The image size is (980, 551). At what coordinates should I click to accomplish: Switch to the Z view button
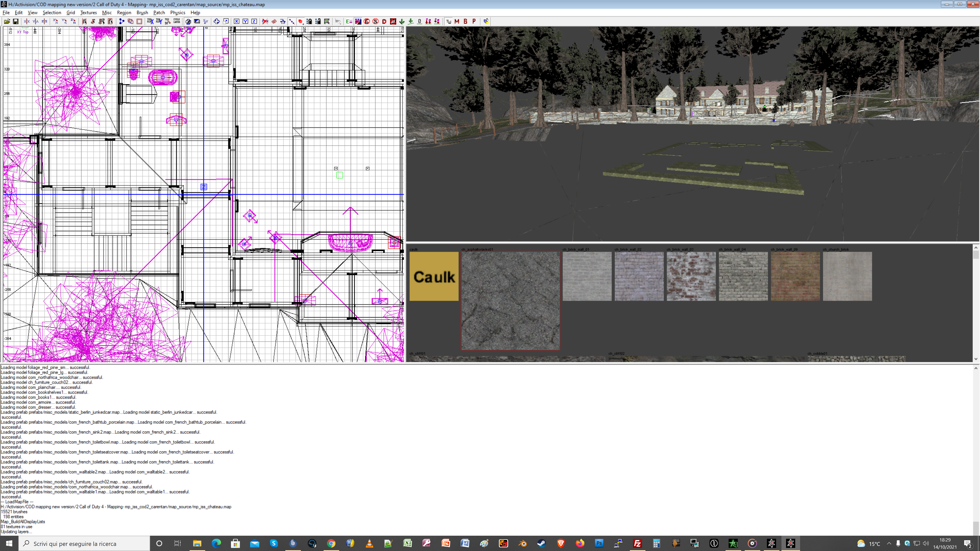pyautogui.click(x=254, y=21)
